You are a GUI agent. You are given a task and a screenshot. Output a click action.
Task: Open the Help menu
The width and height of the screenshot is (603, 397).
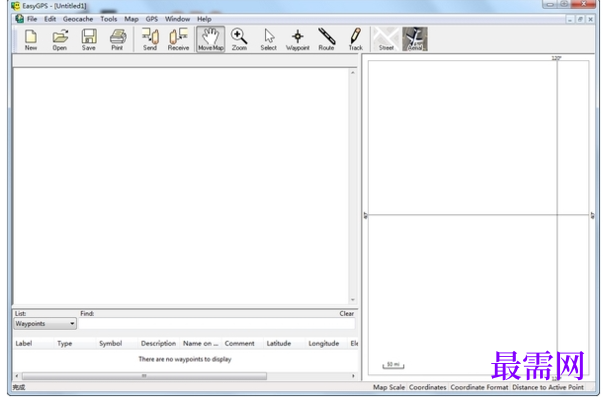204,19
